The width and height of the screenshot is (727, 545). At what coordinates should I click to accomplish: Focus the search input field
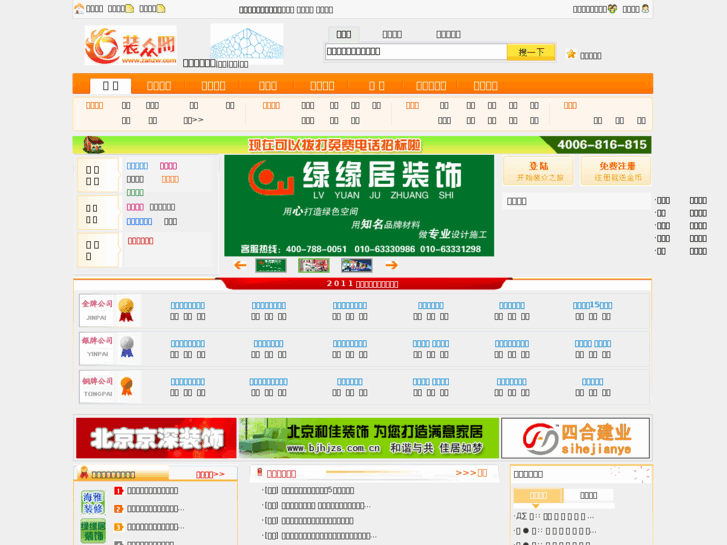[416, 51]
